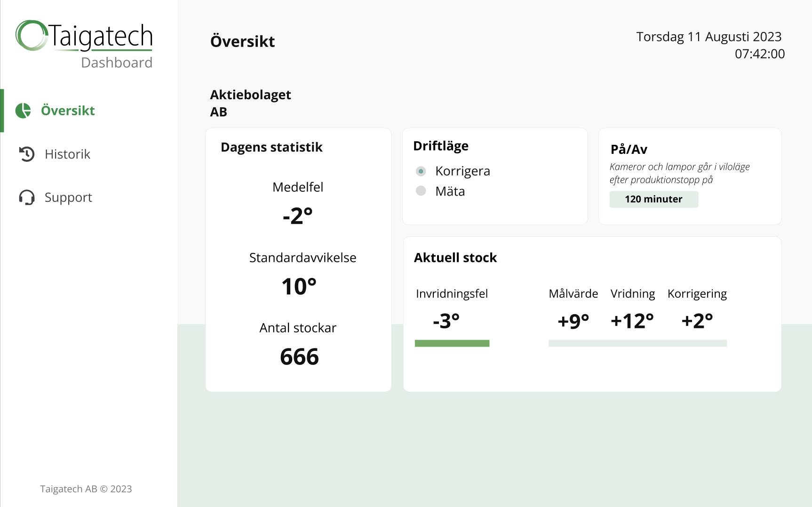Image resolution: width=812 pixels, height=507 pixels.
Task: Click the Korrigering +2° value
Action: coord(697,321)
